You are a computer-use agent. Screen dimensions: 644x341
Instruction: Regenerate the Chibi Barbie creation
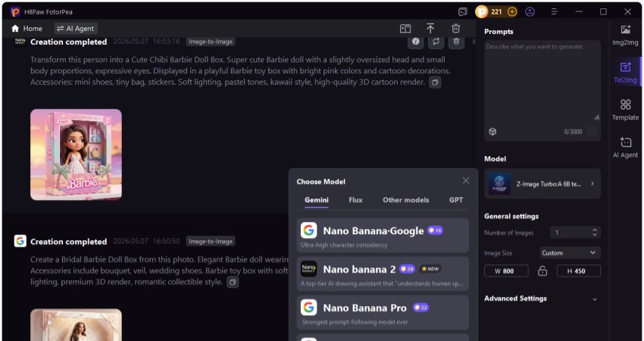point(436,42)
